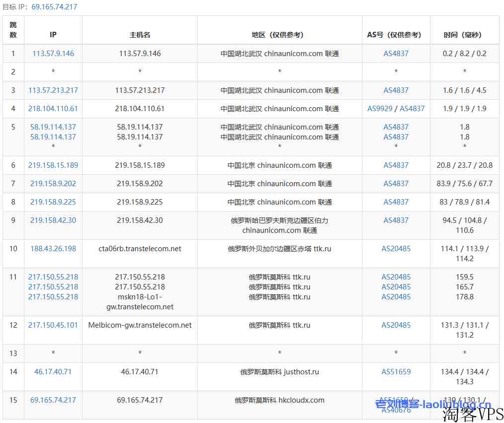Click IP link 69.165.74.217 in hop 15
The image size is (504, 423).
(x=53, y=400)
